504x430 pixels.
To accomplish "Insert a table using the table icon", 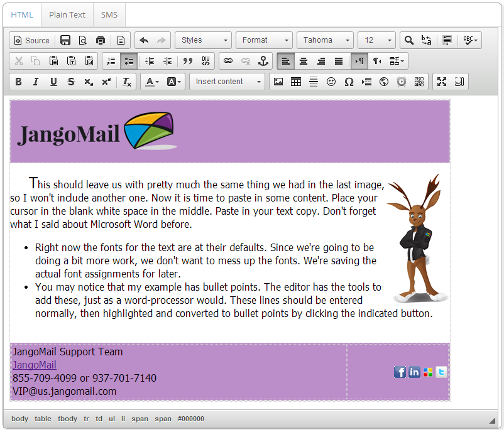I will 296,82.
